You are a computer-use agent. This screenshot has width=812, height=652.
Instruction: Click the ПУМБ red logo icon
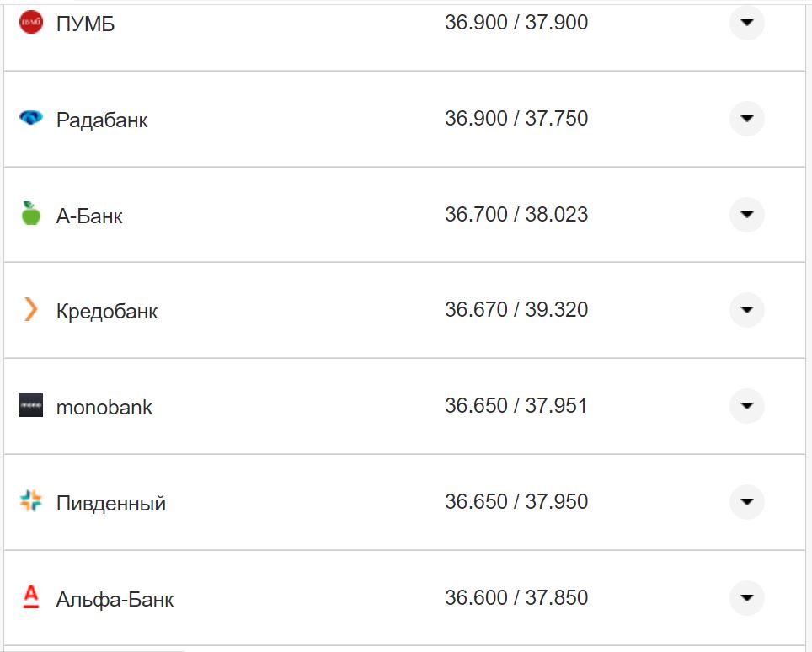pyautogui.click(x=31, y=23)
